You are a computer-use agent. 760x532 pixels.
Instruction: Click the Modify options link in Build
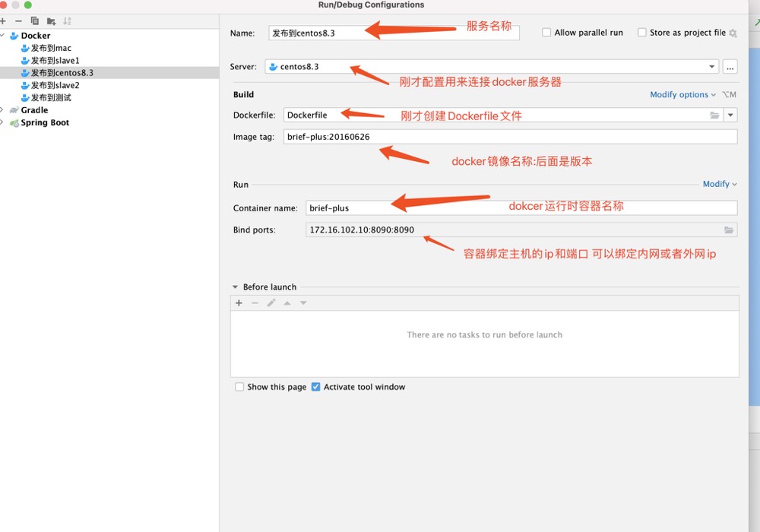[x=682, y=95]
